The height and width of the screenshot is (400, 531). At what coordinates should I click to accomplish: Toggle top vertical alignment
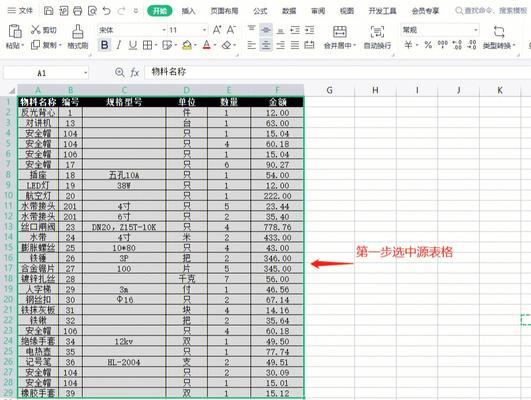point(252,30)
